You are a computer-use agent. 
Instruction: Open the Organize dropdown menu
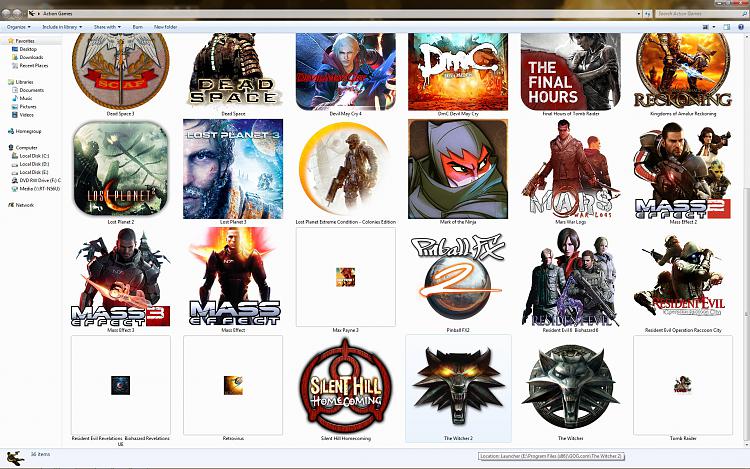tap(19, 27)
